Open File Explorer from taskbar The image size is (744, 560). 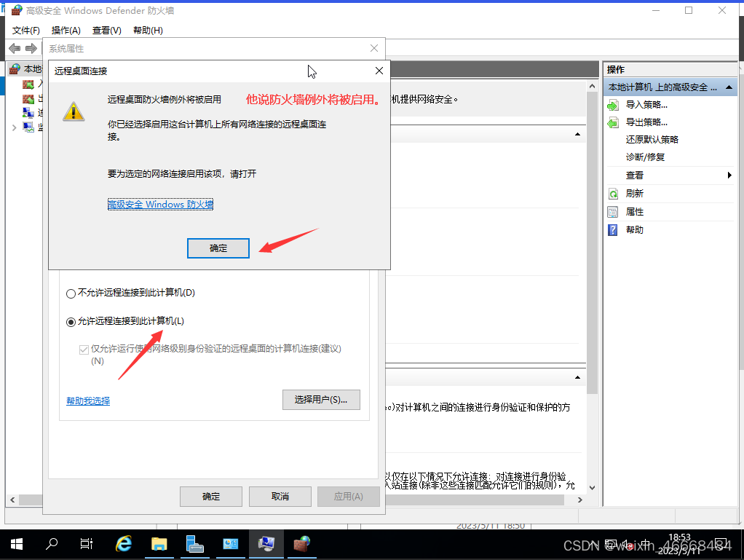tap(159, 544)
